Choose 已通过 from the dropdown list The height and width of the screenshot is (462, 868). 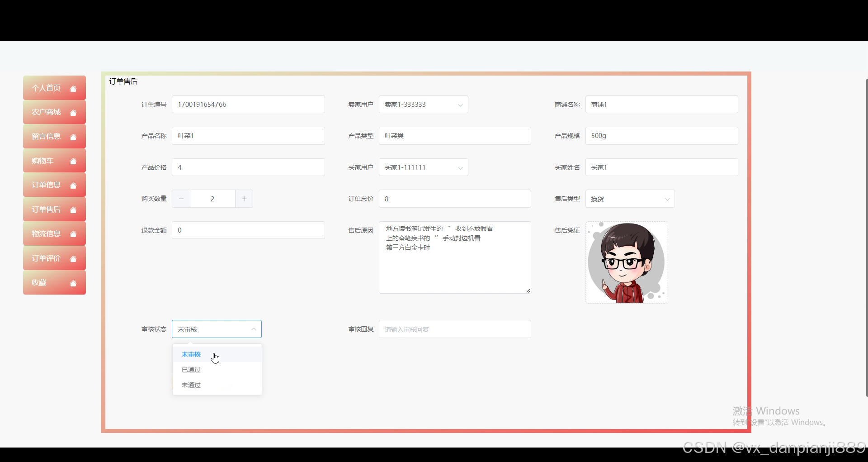217,370
